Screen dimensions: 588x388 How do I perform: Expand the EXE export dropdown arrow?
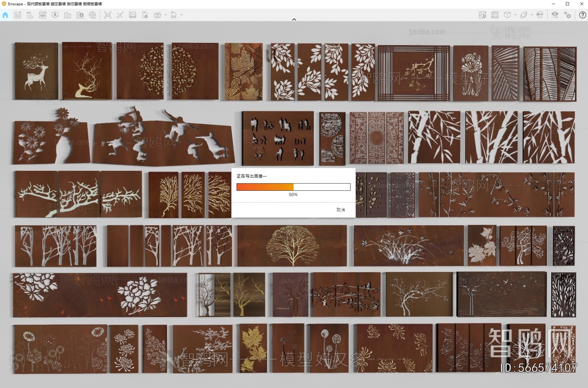(182, 15)
